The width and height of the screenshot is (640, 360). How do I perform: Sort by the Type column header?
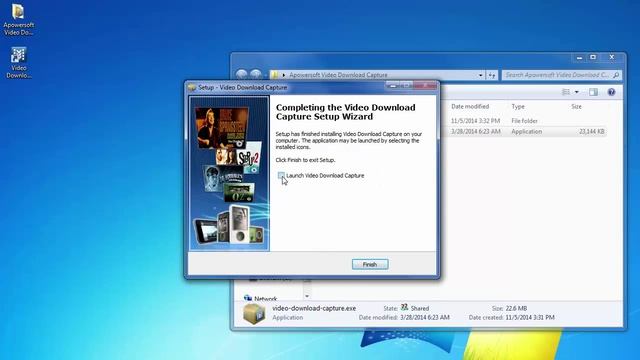(x=518, y=106)
